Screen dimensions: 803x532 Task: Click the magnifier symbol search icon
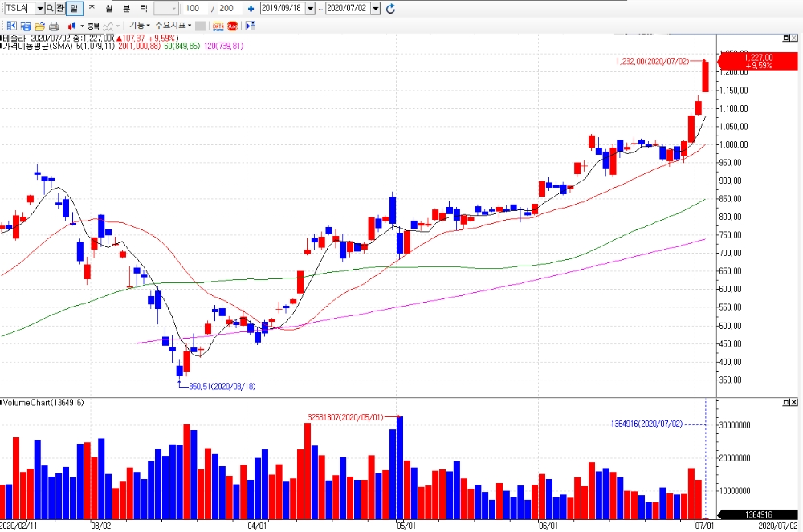[x=50, y=8]
